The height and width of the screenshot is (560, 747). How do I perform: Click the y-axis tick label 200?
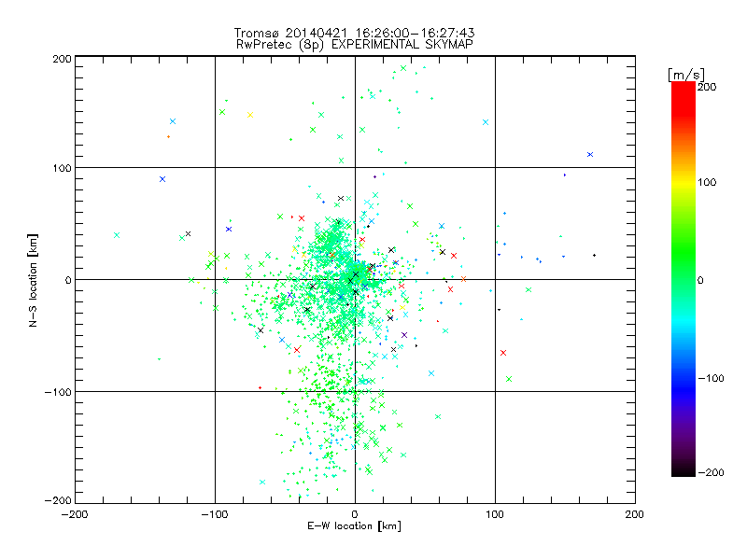click(x=62, y=59)
